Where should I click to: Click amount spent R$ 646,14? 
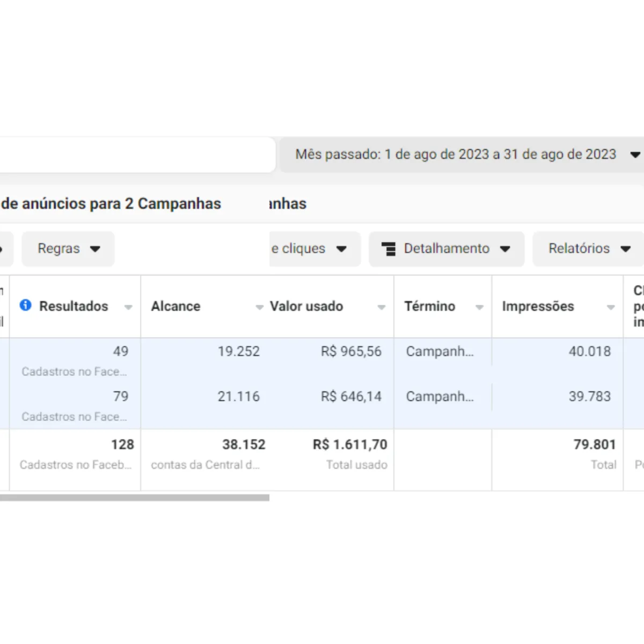(x=351, y=397)
